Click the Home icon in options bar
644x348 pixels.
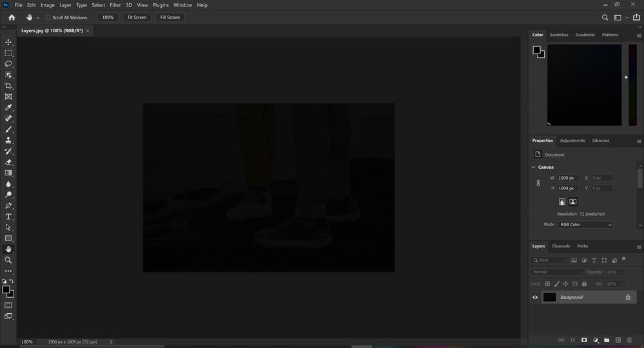pyautogui.click(x=12, y=17)
